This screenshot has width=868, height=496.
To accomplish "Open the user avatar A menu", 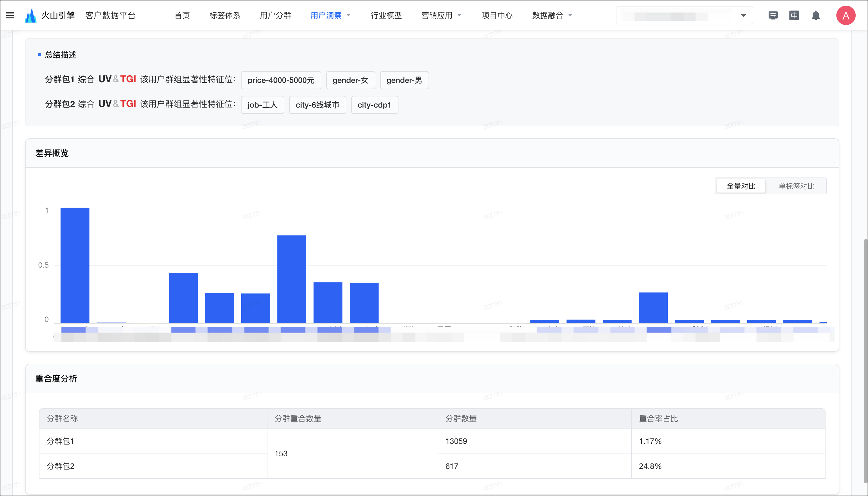I will coord(846,15).
